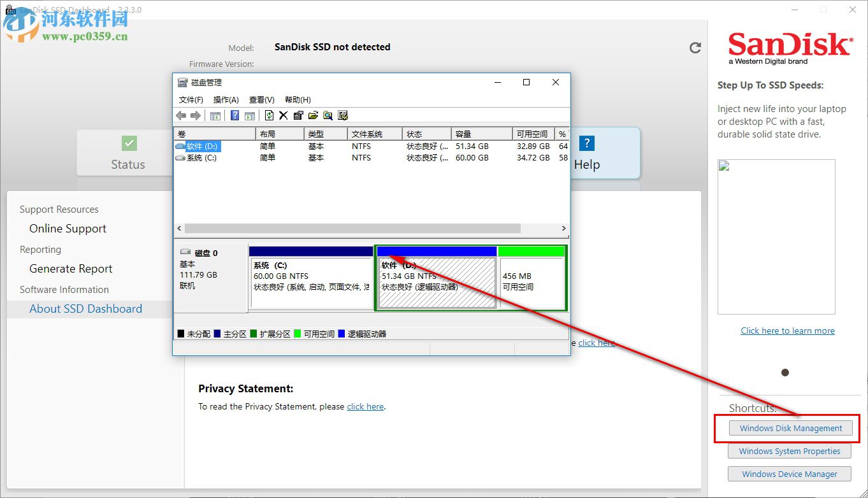Viewport: 868px width, 498px height.
Task: Select Generate Report in the sidebar
Action: [x=71, y=269]
